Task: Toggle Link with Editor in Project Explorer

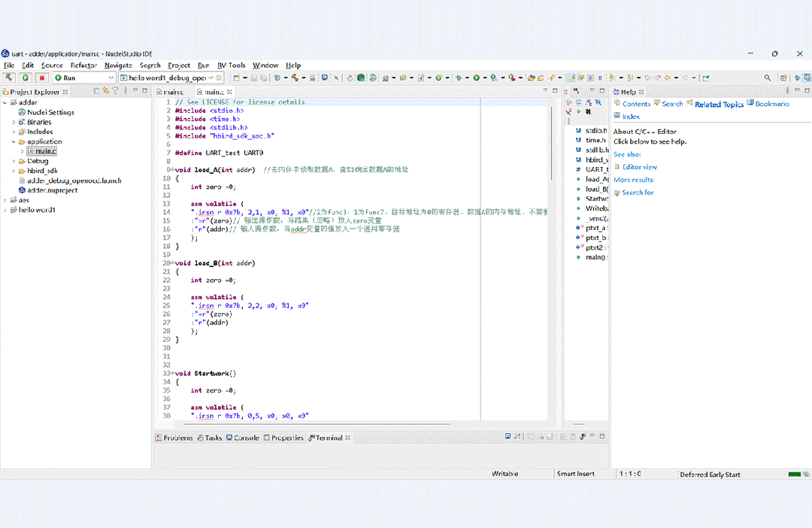Action: pos(105,91)
